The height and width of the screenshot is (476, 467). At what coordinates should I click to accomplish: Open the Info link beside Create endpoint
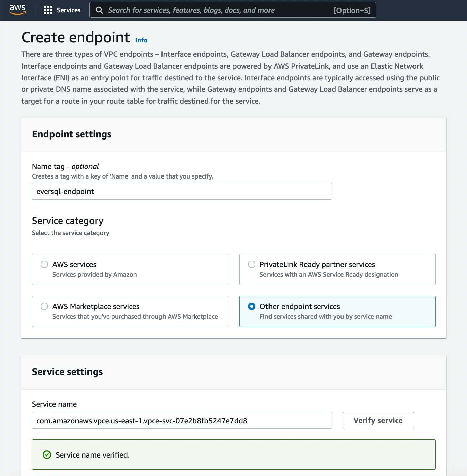tap(141, 40)
